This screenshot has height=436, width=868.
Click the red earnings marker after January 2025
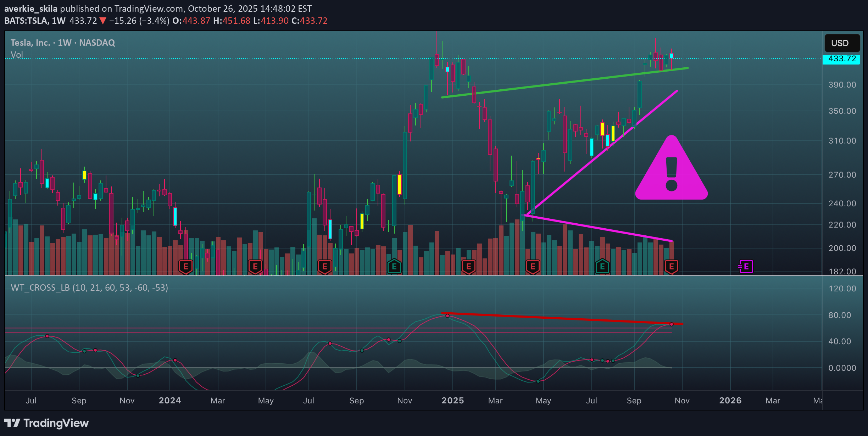click(x=469, y=267)
